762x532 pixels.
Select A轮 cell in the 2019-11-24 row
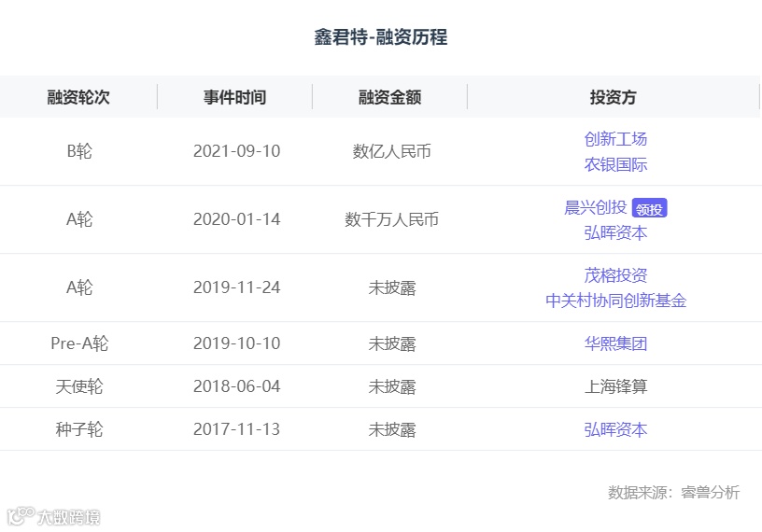[79, 287]
